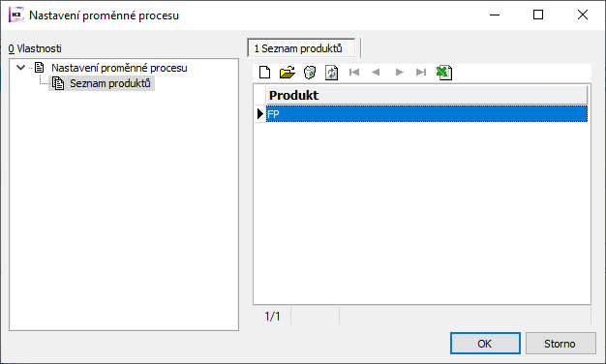Select Seznam produktů tree item
The height and width of the screenshot is (364, 606).
[x=109, y=83]
